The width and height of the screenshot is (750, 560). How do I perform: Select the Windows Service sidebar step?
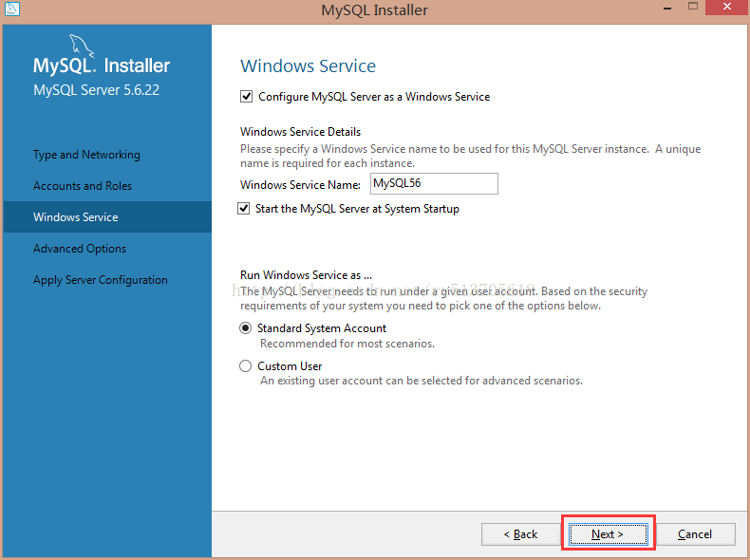76,217
